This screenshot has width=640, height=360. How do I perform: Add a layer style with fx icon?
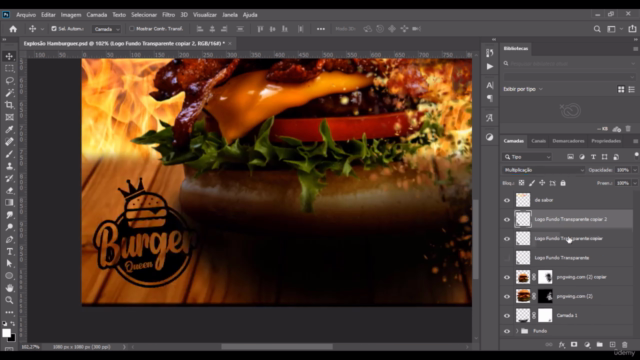[562, 345]
